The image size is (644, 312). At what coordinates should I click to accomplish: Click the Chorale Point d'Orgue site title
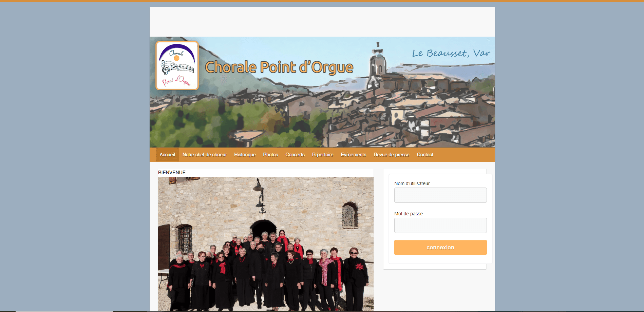pos(280,67)
